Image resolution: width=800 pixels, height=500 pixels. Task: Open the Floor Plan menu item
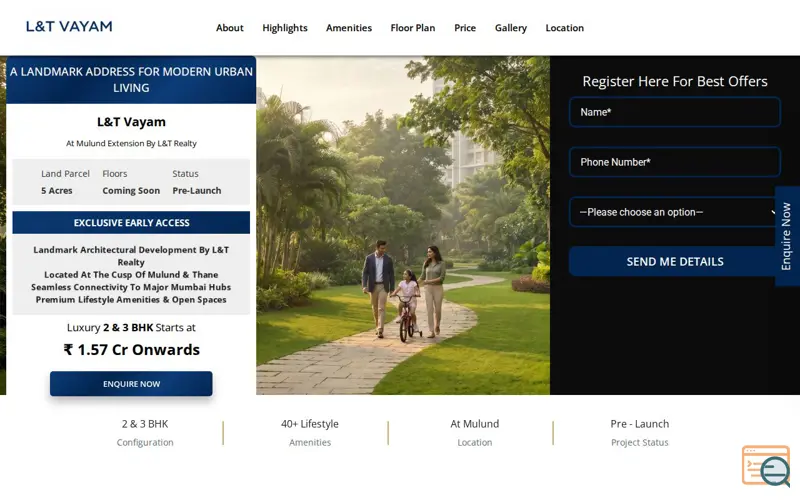(x=413, y=28)
